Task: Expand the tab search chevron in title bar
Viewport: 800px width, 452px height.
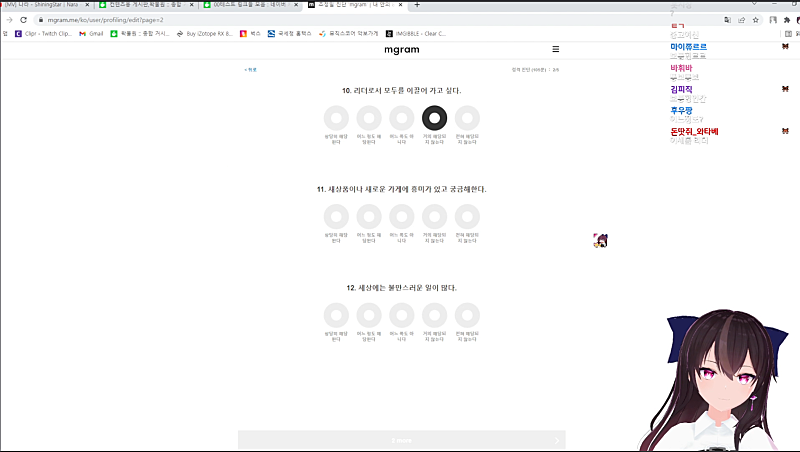Action: click(x=754, y=4)
